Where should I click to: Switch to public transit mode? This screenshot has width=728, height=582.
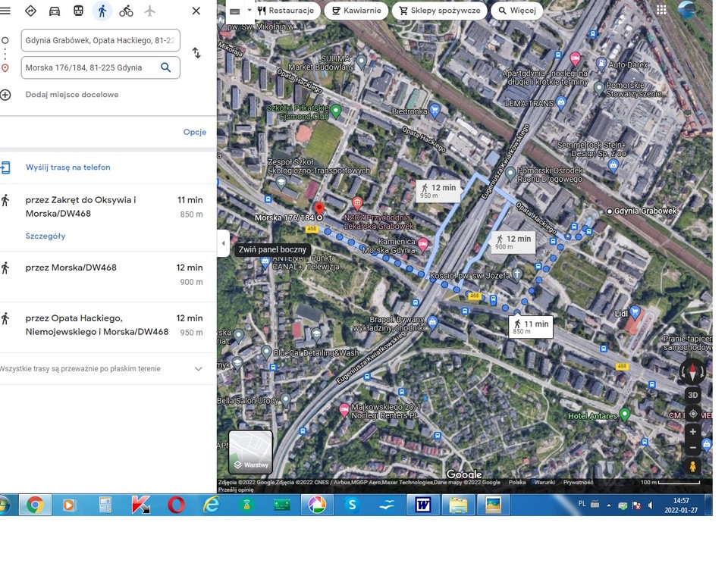pyautogui.click(x=78, y=11)
